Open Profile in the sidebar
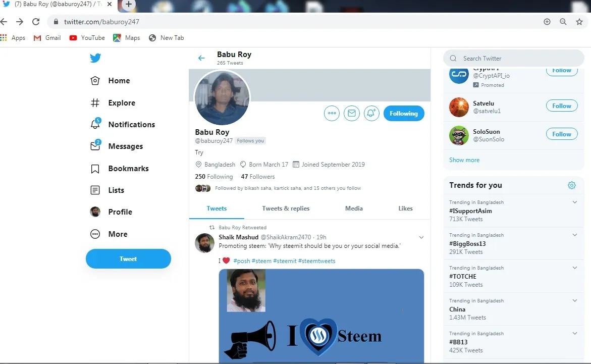The image size is (591, 364). pyautogui.click(x=111, y=212)
